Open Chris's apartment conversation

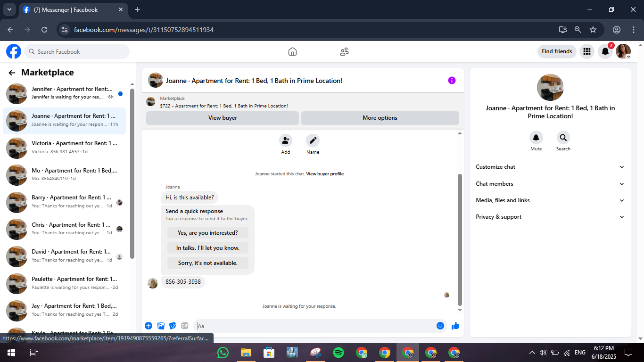point(65,229)
